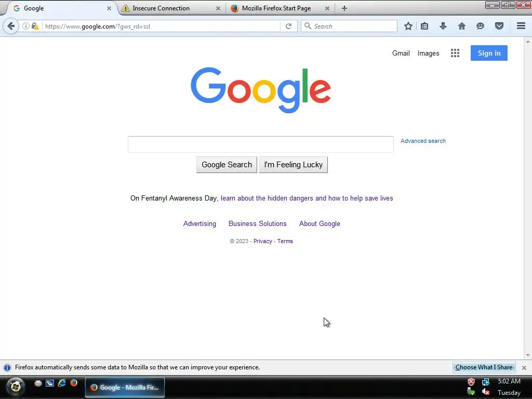Open About Google link
The image size is (532, 399).
(320, 223)
